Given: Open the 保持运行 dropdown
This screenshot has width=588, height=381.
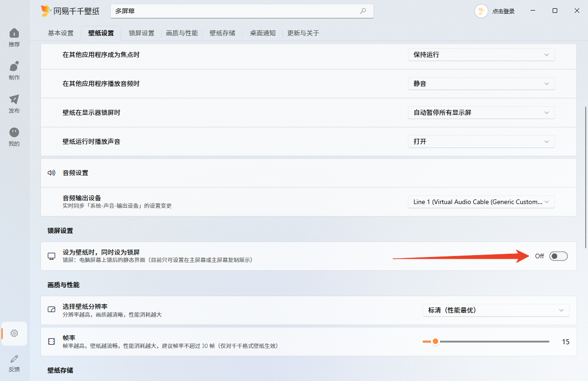Looking at the screenshot, I should pyautogui.click(x=481, y=54).
